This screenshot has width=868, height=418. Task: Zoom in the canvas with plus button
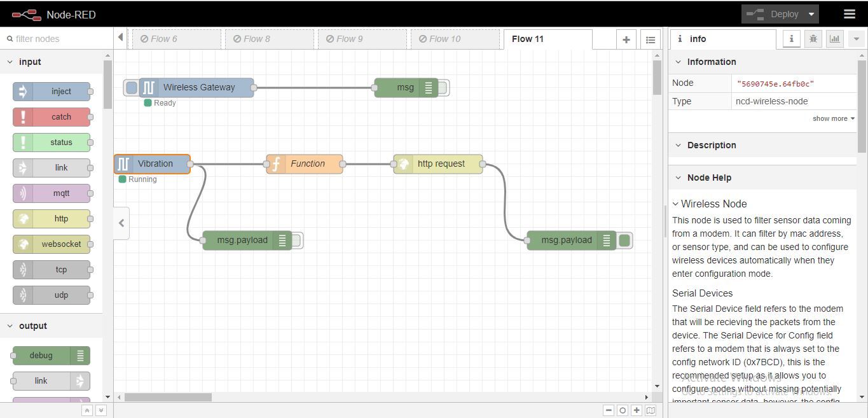point(637,410)
